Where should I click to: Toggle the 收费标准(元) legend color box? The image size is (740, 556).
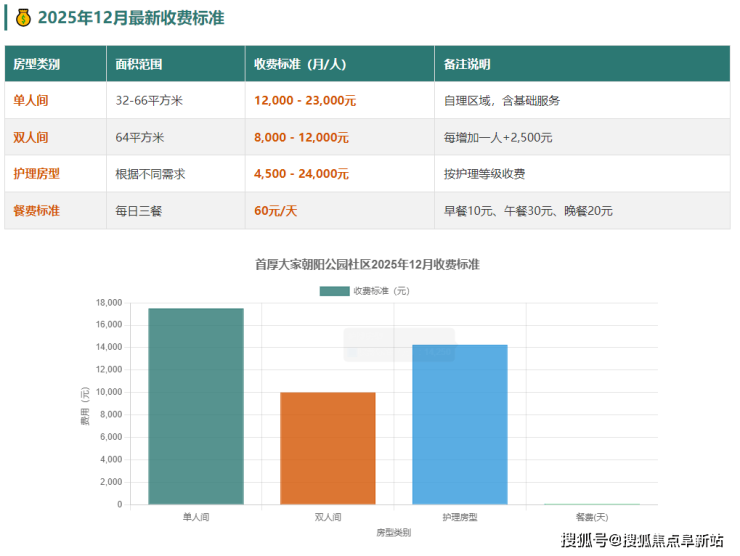pyautogui.click(x=334, y=291)
